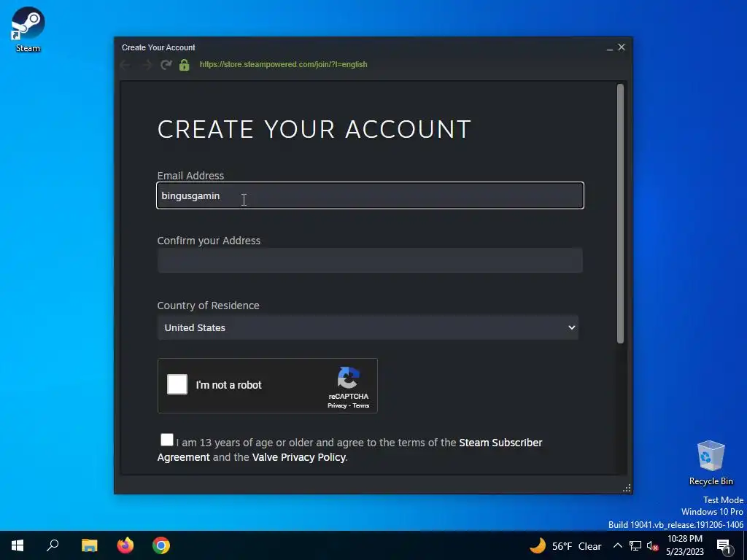Click the store.steampowered.com URL text
Screen dimensions: 747x560
coord(284,64)
